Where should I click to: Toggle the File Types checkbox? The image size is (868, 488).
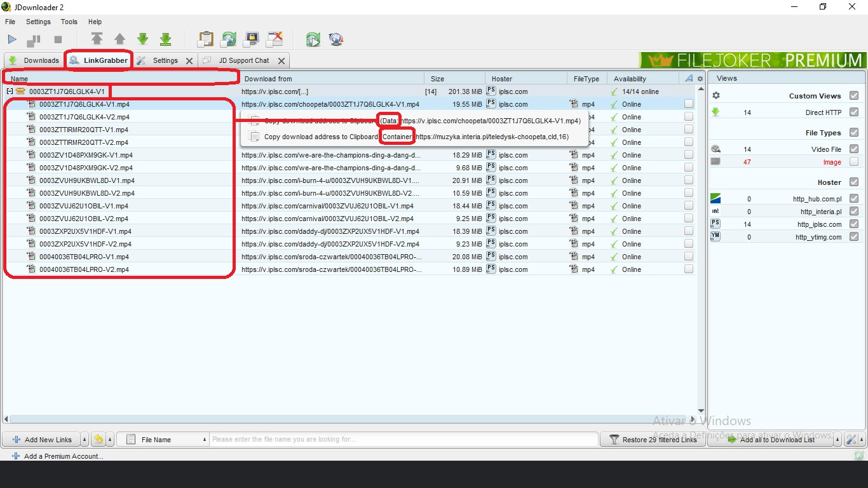tap(853, 132)
